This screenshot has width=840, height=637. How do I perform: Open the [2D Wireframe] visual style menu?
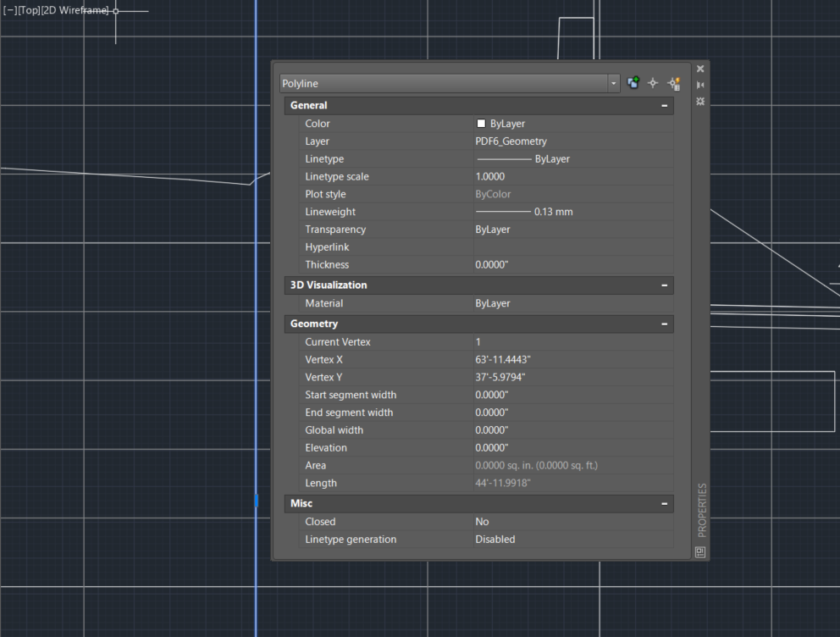tap(75, 10)
